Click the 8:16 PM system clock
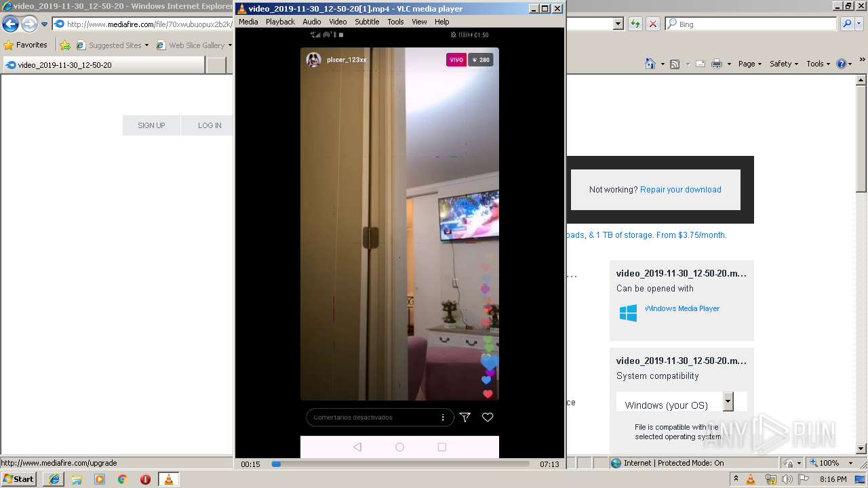Image resolution: width=868 pixels, height=488 pixels. click(833, 479)
